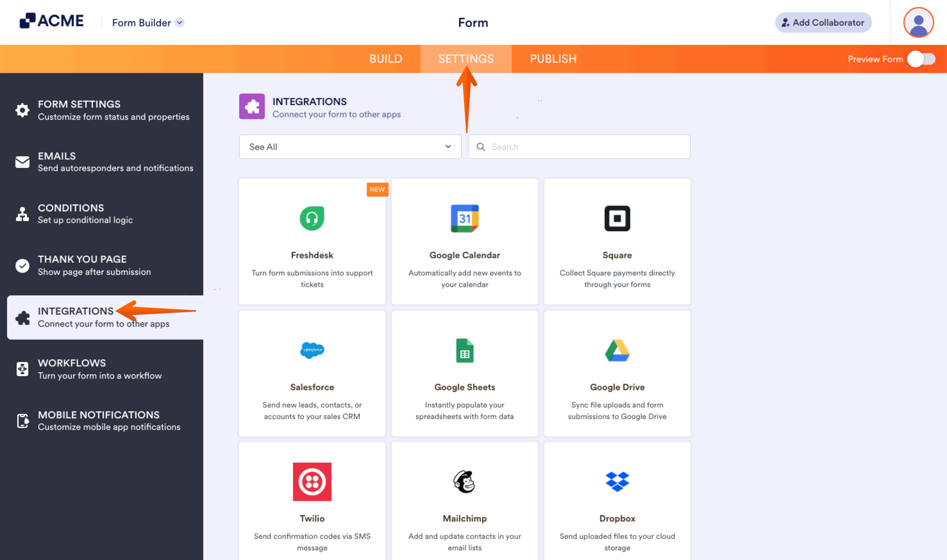Image resolution: width=947 pixels, height=560 pixels.
Task: Click inside the integrations search field
Action: point(579,147)
